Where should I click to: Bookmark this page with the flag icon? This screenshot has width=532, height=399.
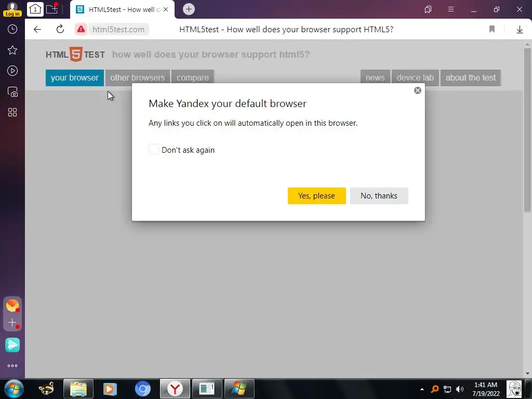tap(492, 29)
